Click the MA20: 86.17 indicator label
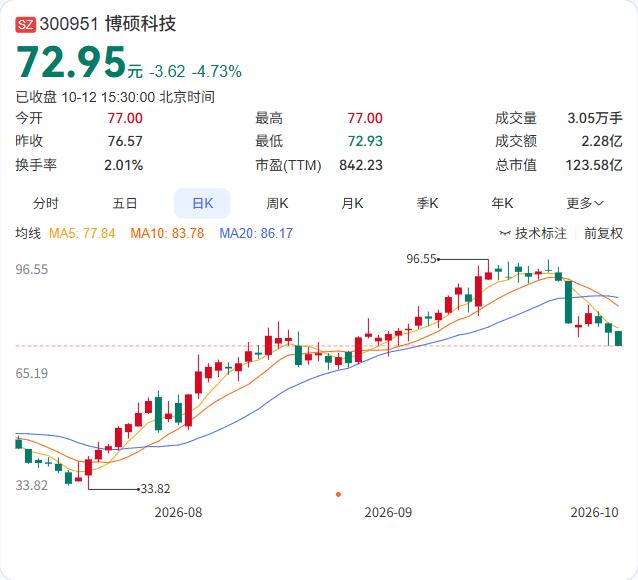 coord(256,233)
